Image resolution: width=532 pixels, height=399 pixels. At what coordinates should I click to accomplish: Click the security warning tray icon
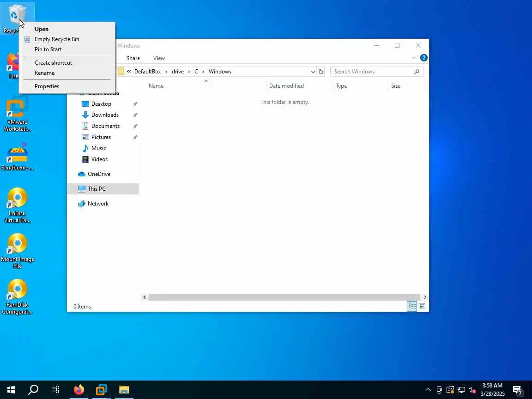[450, 390]
